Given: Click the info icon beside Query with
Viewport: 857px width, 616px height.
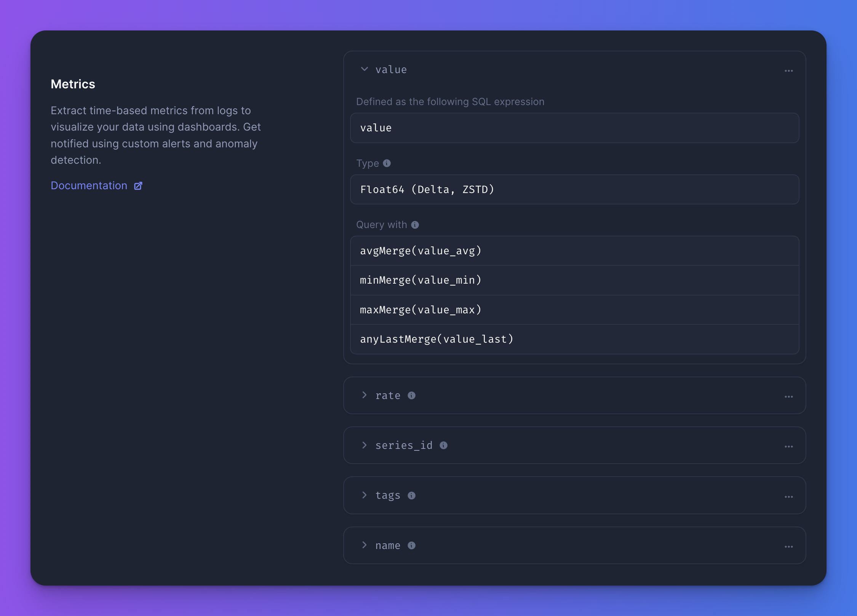Looking at the screenshot, I should (x=415, y=225).
